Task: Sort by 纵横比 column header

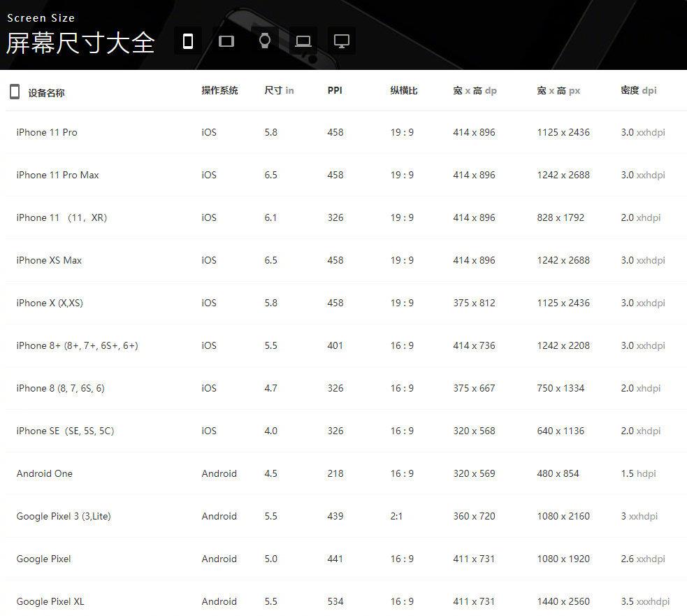Action: pos(403,90)
